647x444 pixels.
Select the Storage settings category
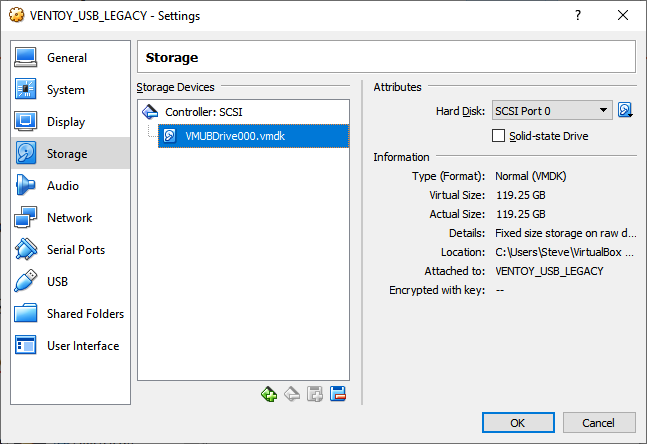point(70,154)
